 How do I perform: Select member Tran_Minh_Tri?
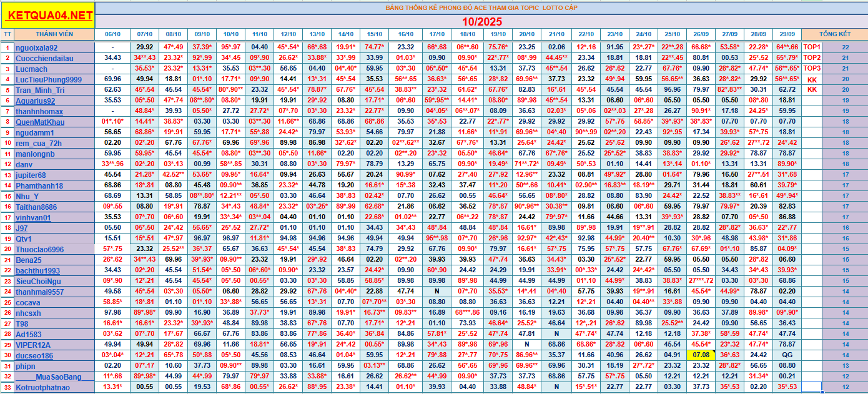41,90
